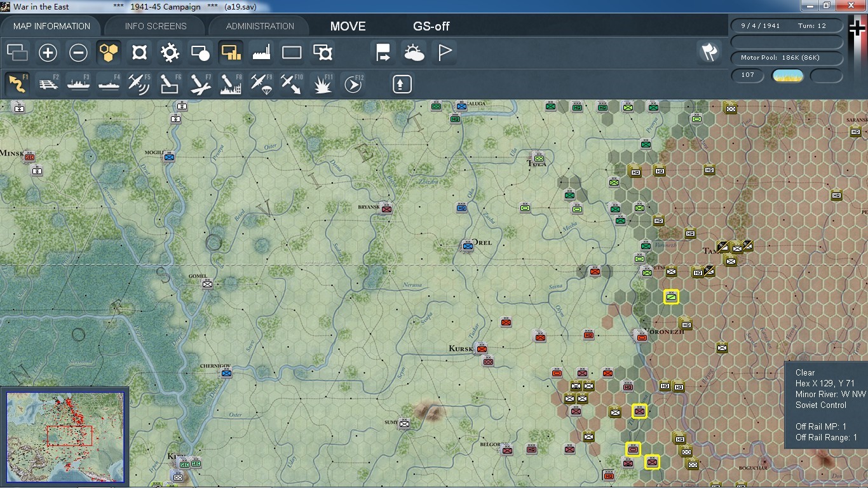Select the F7 bomb airfield icon
868x488 pixels.
click(x=200, y=84)
